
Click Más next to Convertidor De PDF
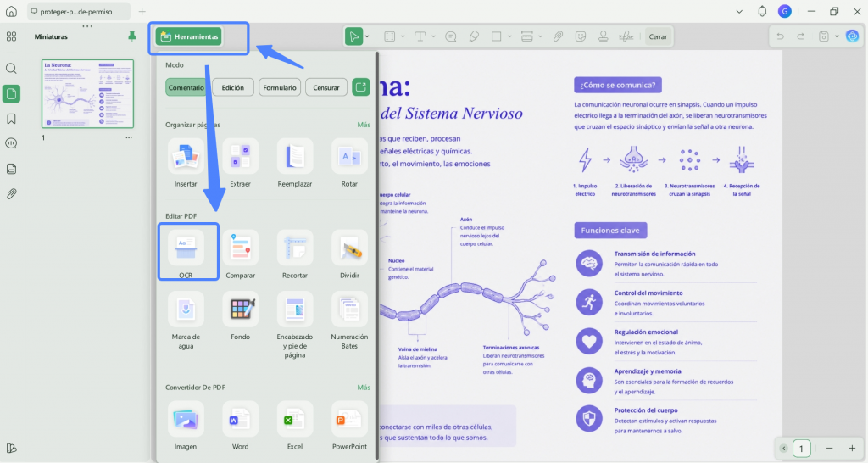pyautogui.click(x=364, y=388)
